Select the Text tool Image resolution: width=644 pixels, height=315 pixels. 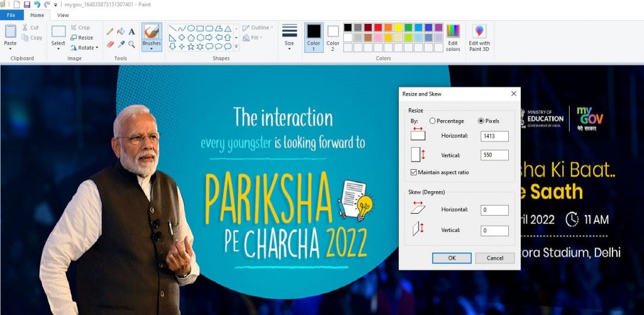[132, 31]
